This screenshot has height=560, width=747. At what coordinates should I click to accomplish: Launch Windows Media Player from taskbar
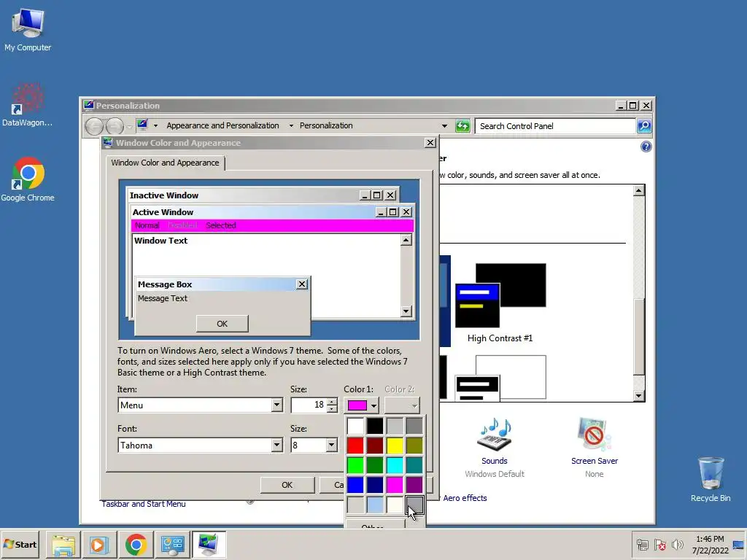[99, 545]
